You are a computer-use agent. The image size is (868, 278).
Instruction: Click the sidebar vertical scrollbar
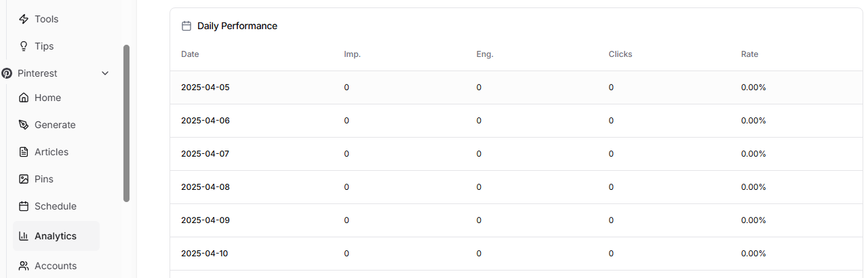point(126,123)
